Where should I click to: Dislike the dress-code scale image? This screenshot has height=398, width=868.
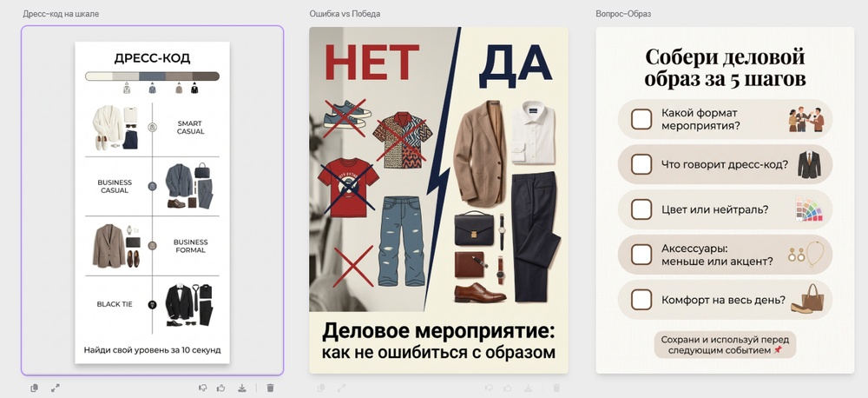click(x=202, y=388)
